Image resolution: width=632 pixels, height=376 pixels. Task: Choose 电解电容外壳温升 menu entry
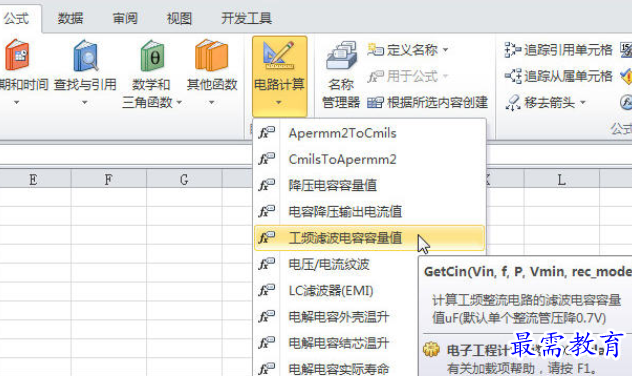point(336,317)
